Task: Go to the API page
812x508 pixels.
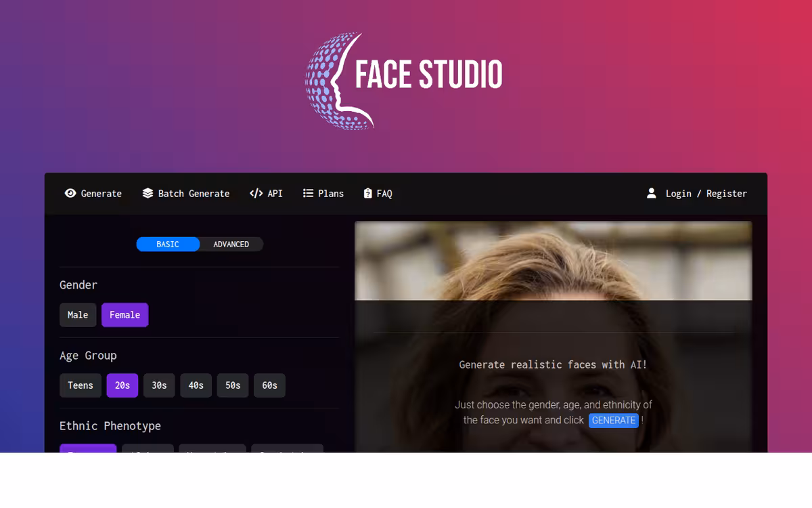Action: click(266, 194)
